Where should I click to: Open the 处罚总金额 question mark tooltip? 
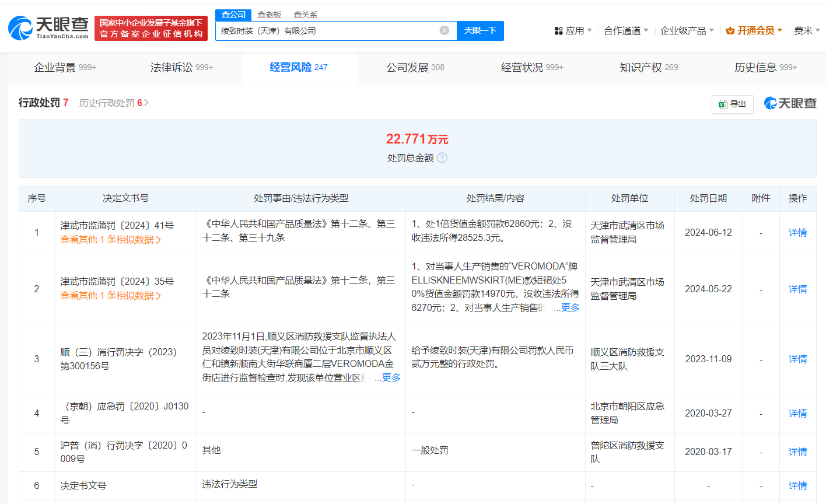pyautogui.click(x=442, y=157)
